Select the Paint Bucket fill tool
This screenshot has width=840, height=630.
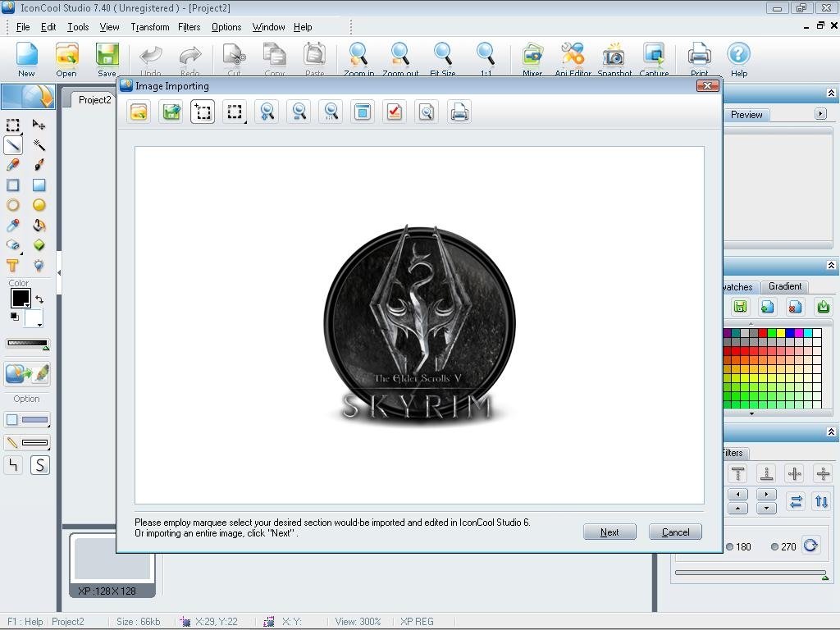click(39, 226)
